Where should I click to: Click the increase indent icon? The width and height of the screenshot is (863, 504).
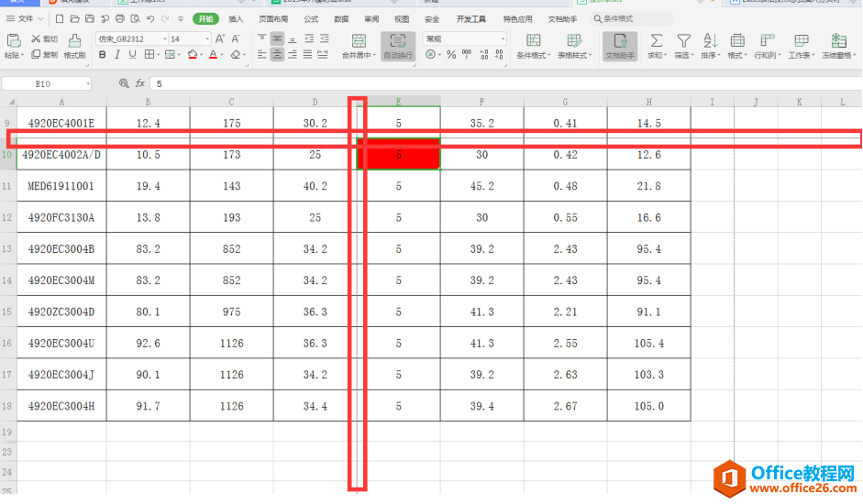tap(325, 38)
